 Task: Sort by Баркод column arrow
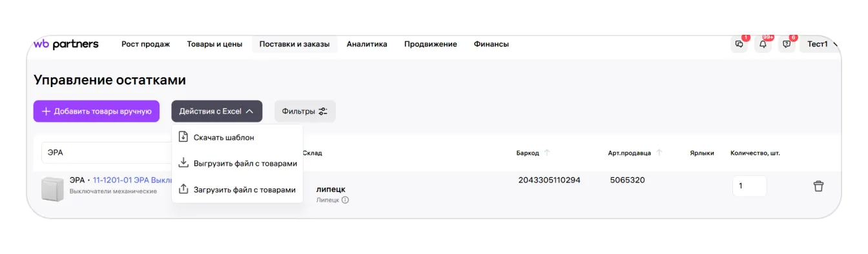[x=547, y=153]
